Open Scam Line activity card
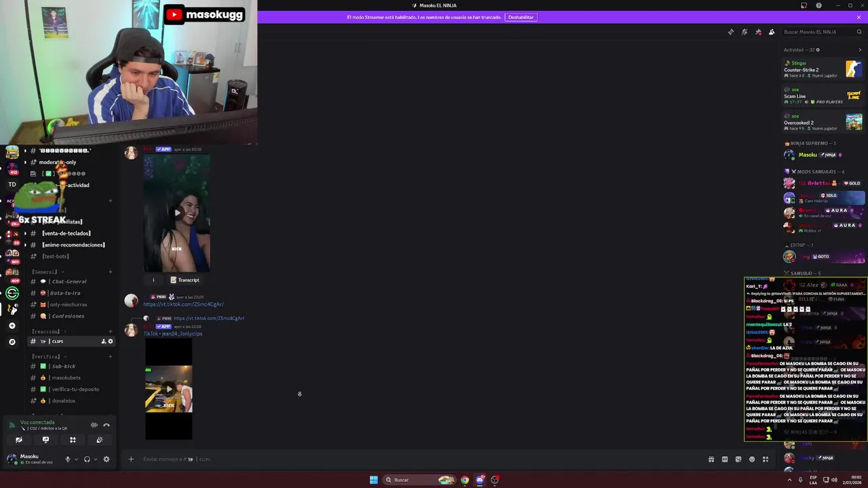Viewport: 868px width, 488px height. tap(823, 96)
